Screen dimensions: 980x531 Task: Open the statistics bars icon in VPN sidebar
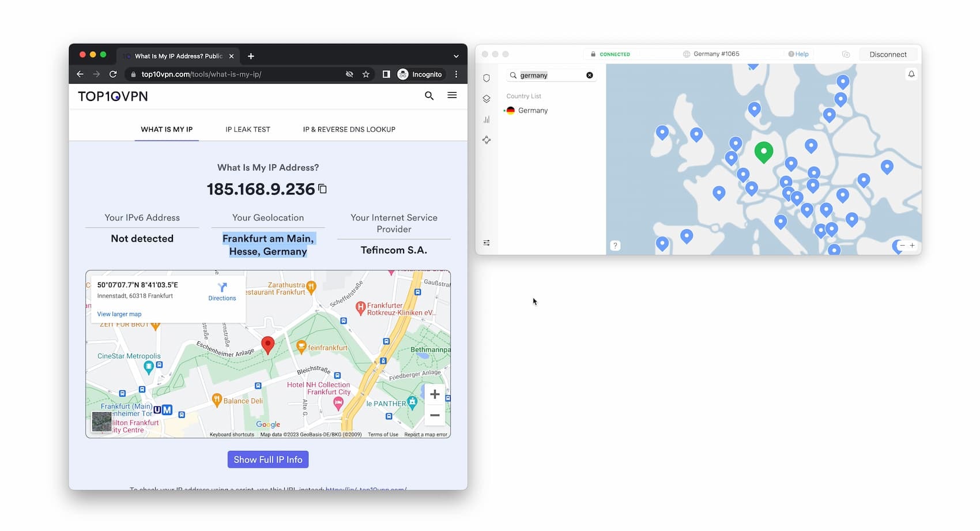coord(487,119)
